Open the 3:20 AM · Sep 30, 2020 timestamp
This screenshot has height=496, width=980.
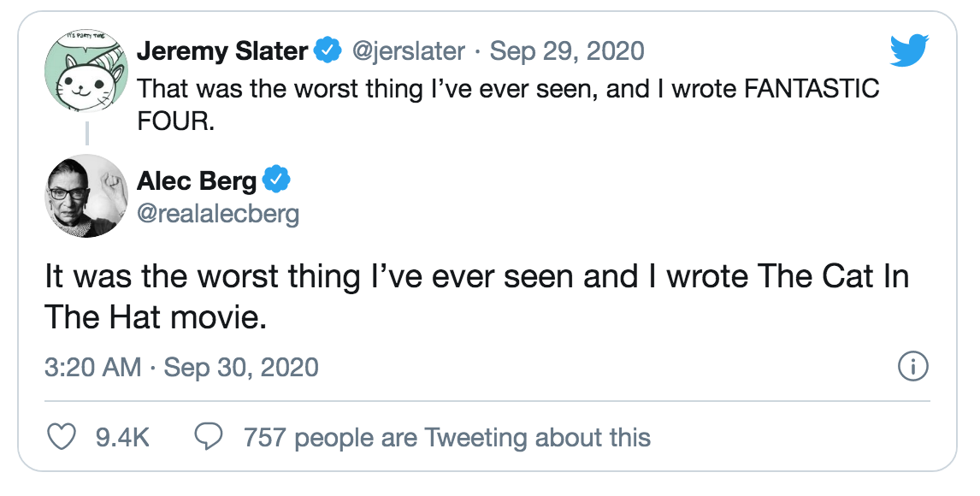(181, 368)
